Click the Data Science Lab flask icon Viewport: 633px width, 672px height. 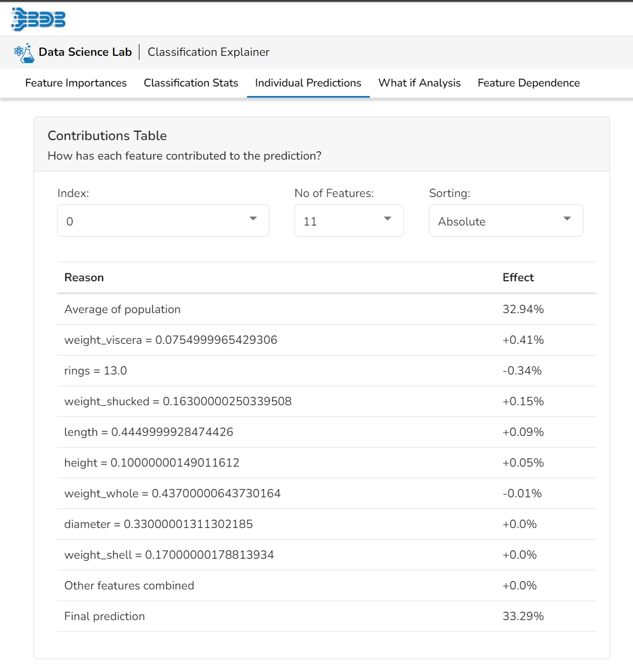[x=24, y=52]
